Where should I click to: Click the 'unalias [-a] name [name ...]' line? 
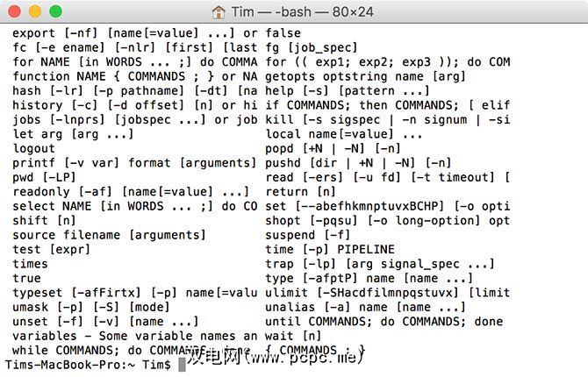[x=366, y=306]
